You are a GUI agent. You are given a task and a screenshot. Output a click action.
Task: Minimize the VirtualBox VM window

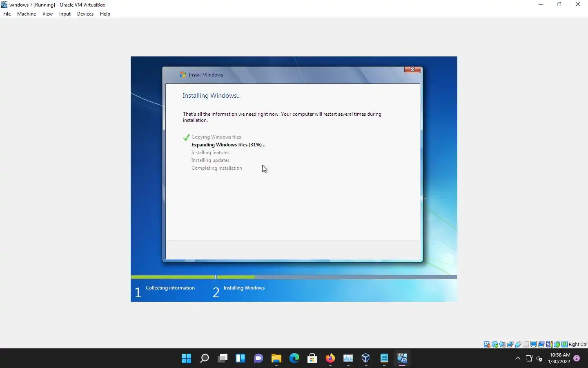[541, 4]
